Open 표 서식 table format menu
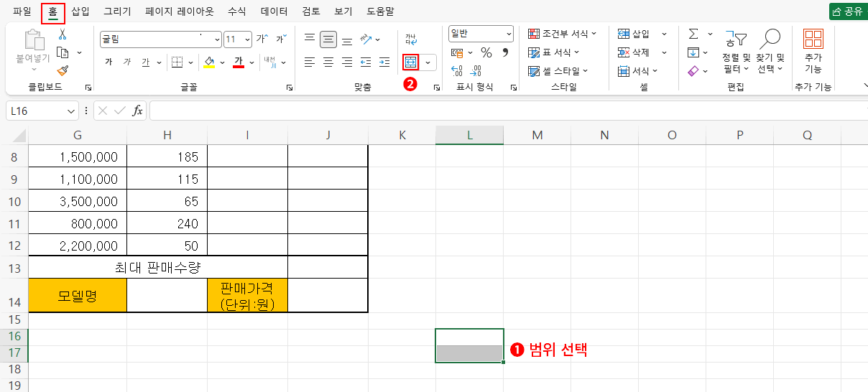868x392 pixels. pos(553,52)
